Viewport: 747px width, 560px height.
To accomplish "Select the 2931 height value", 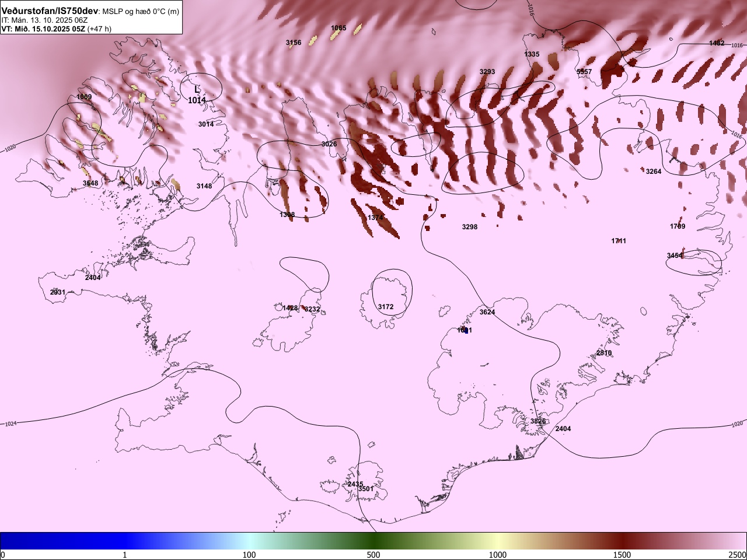I will [x=58, y=292].
